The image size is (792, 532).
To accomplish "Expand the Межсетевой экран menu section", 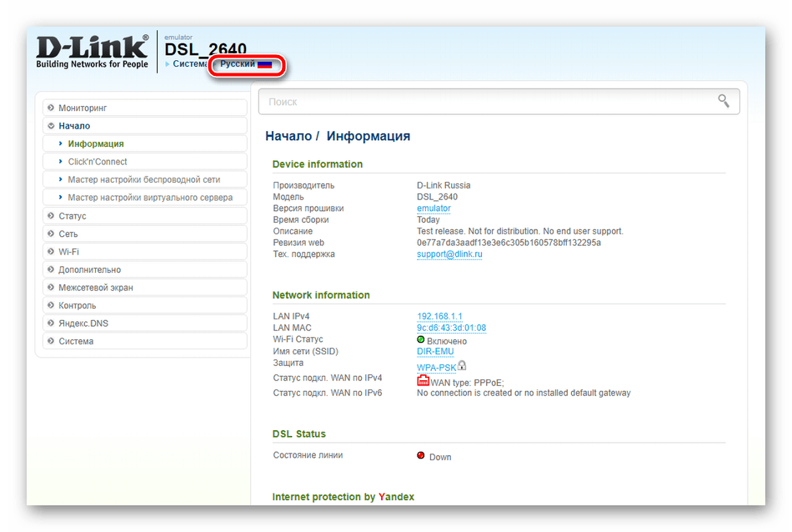I will [145, 288].
